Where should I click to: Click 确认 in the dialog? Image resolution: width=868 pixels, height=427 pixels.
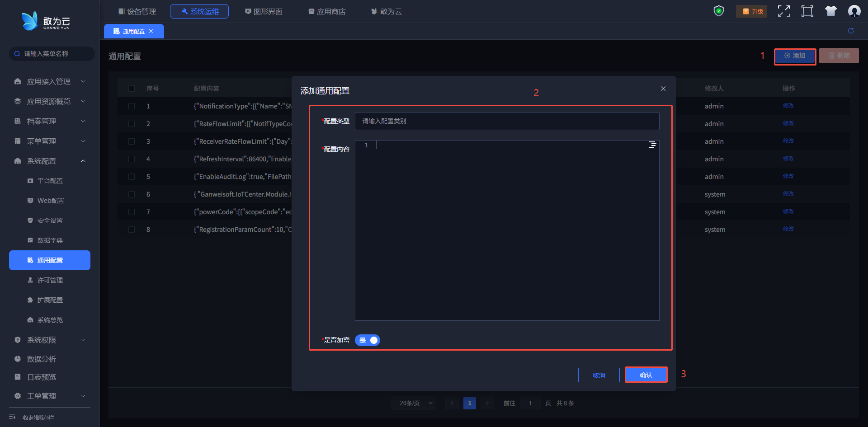(646, 375)
